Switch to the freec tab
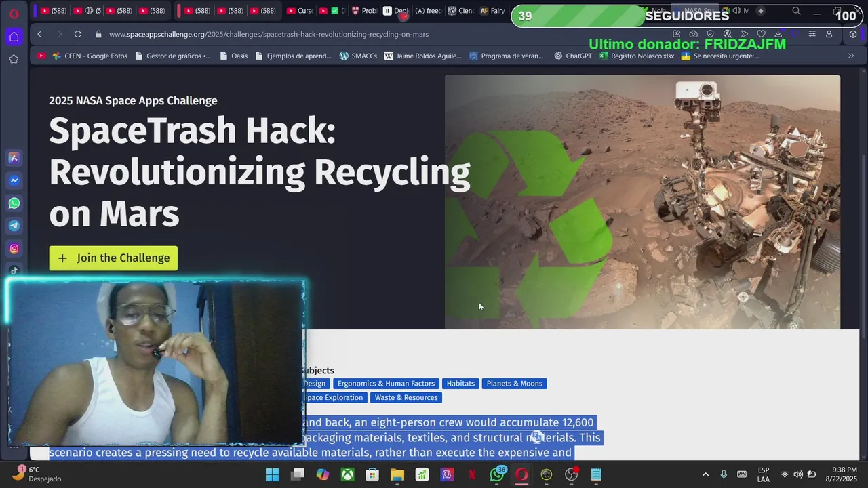This screenshot has width=868, height=488. (429, 11)
